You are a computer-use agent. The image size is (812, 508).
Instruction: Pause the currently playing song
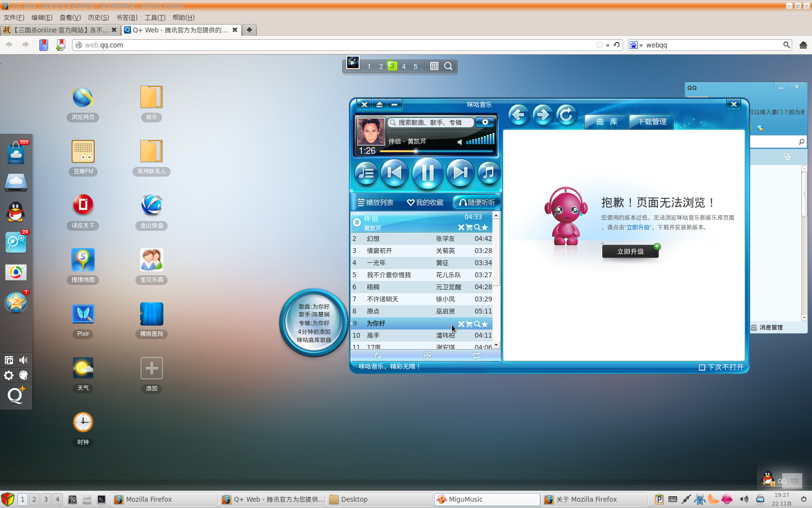point(428,173)
